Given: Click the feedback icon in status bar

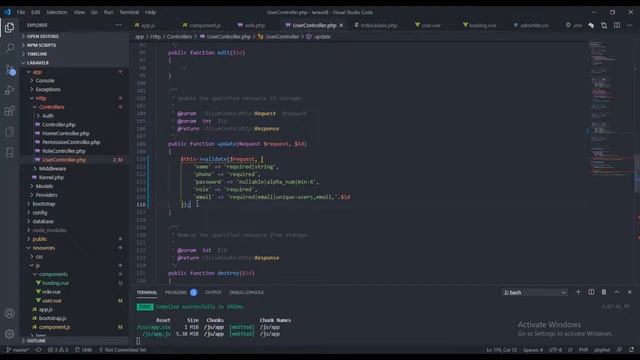Looking at the screenshot, I should tap(620, 350).
